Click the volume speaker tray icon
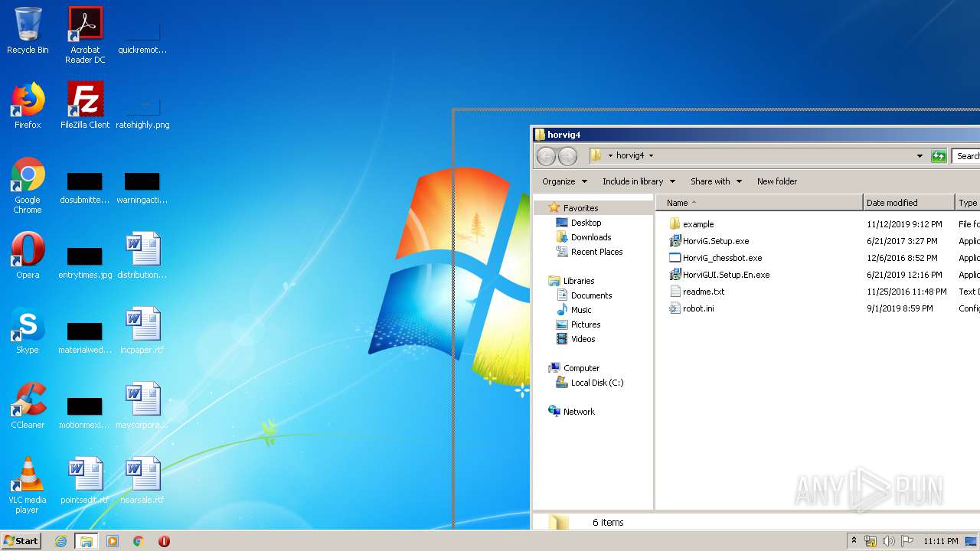The image size is (980, 551). (889, 541)
